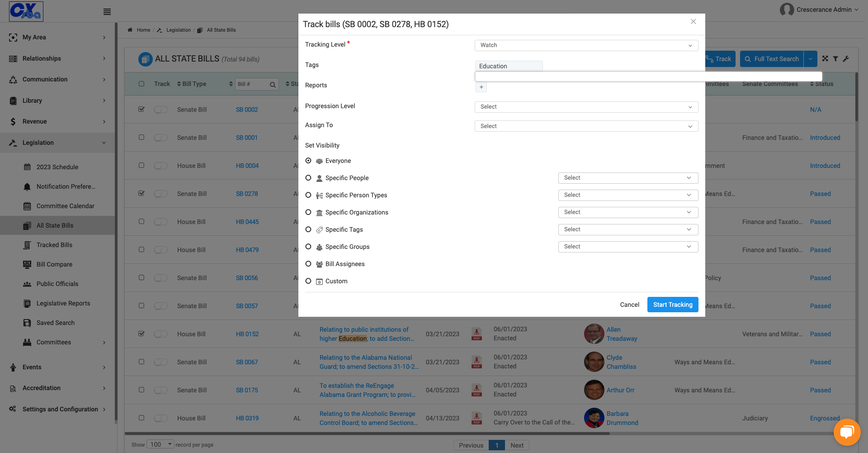Click Notification Preferences bell icon
868x453 pixels.
(27, 186)
